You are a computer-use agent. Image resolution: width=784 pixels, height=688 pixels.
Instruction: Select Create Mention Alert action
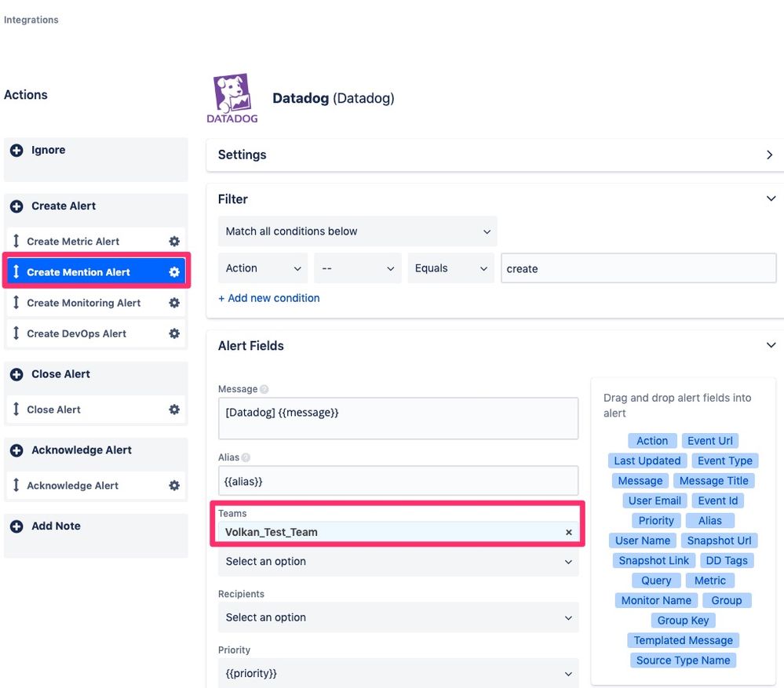point(96,271)
